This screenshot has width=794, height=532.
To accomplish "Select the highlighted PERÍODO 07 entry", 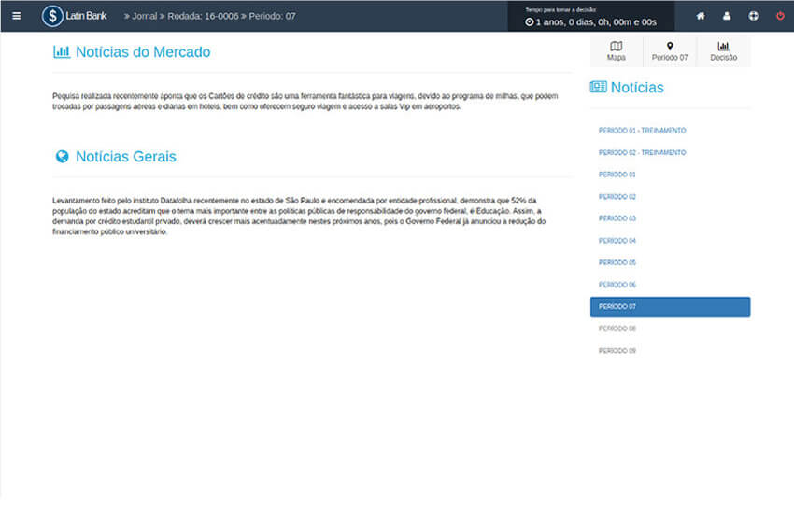I will tap(670, 307).
